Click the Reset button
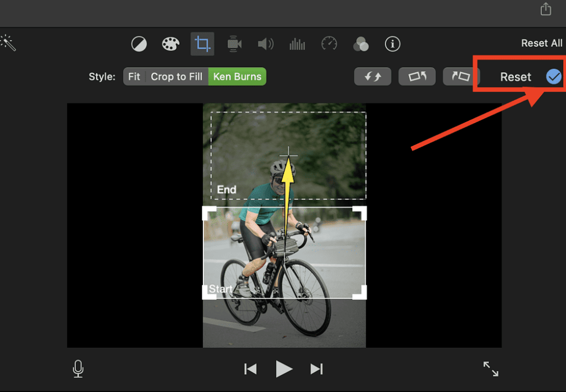The image size is (566, 392). pos(516,76)
